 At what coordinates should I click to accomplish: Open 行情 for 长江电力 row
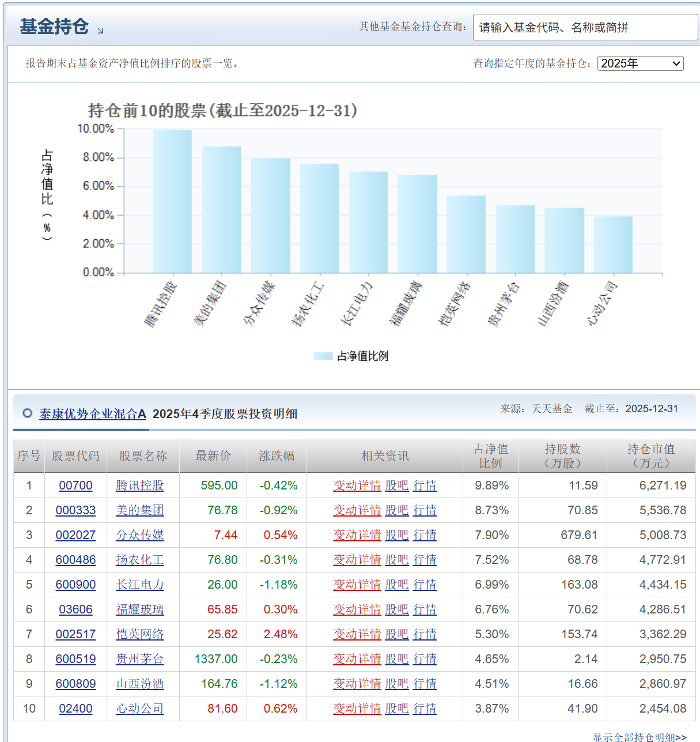pos(425,585)
